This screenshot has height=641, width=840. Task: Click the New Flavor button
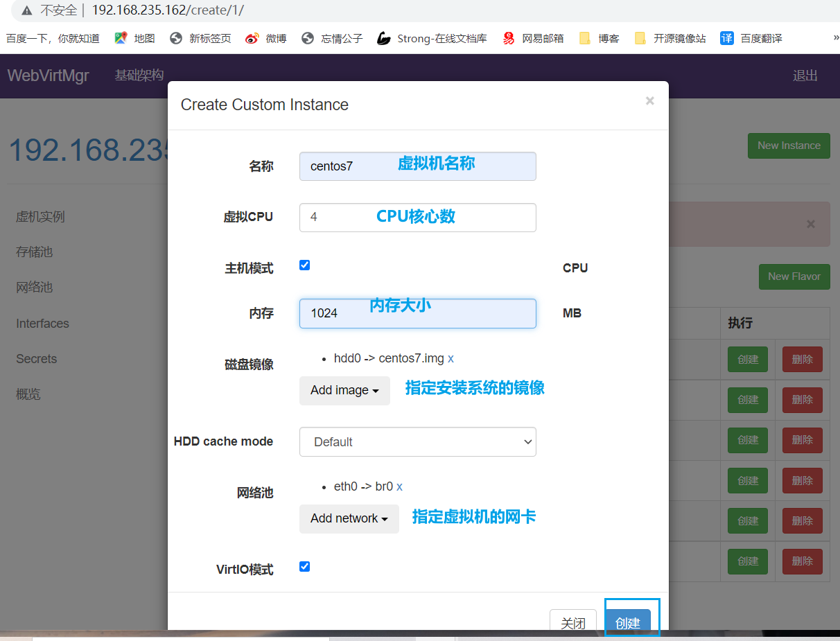[x=794, y=276]
